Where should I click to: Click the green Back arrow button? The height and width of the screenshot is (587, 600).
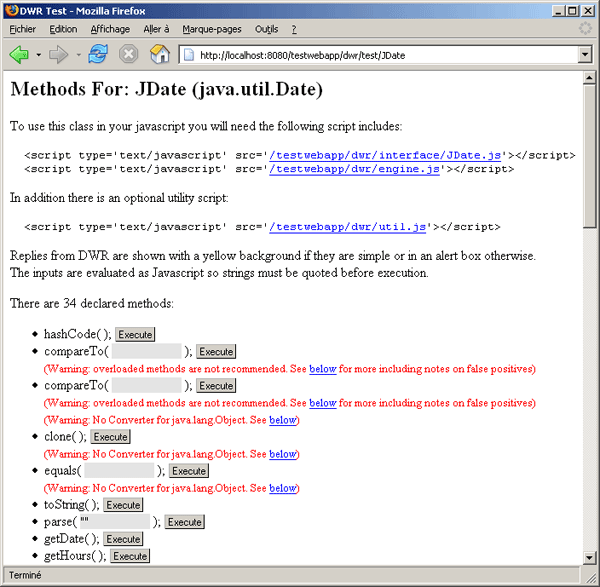click(19, 53)
